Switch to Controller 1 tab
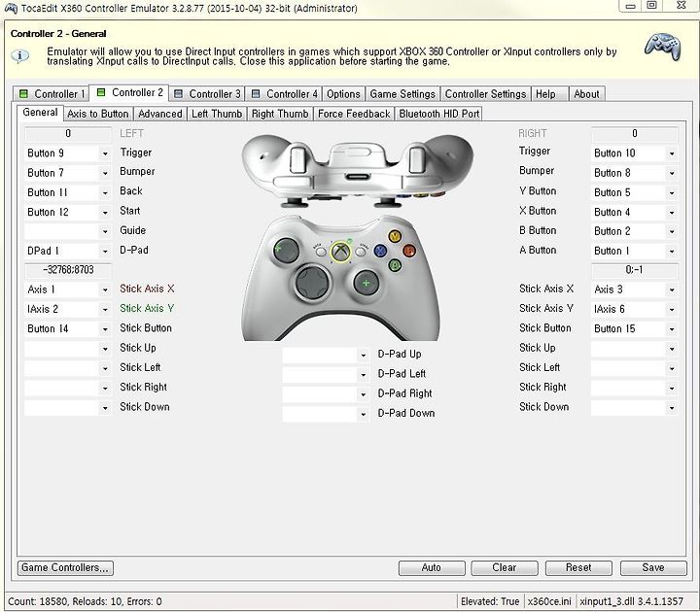Viewport: 700px width, 612px height. point(52,93)
